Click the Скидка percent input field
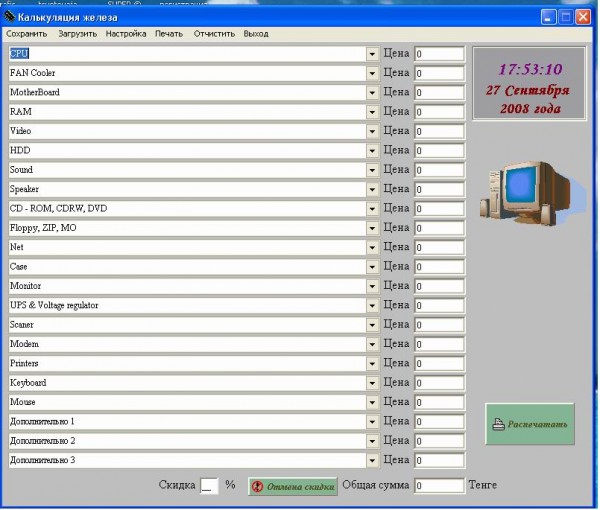This screenshot has width=600, height=510. [209, 486]
